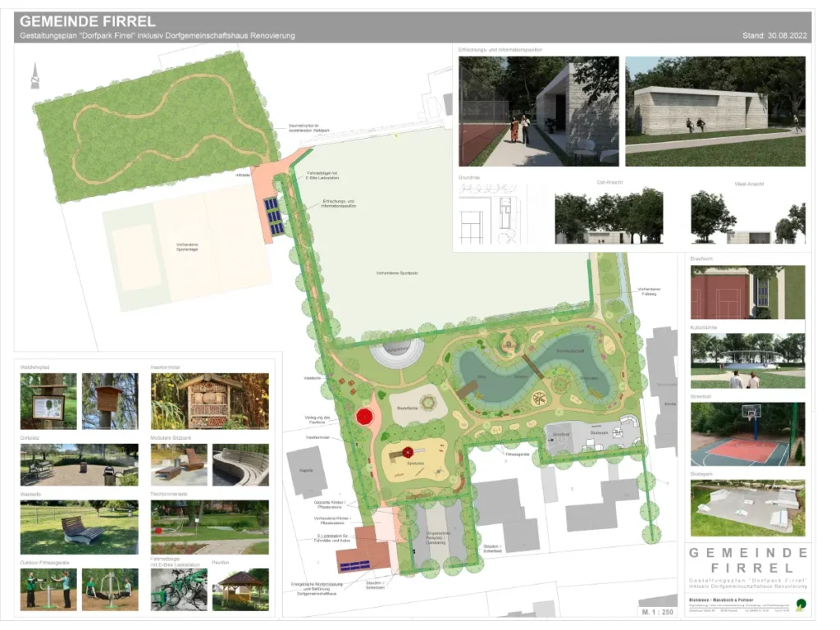The width and height of the screenshot is (840, 630).
Task: Open the Insektenhotel photo
Action: [x=209, y=401]
